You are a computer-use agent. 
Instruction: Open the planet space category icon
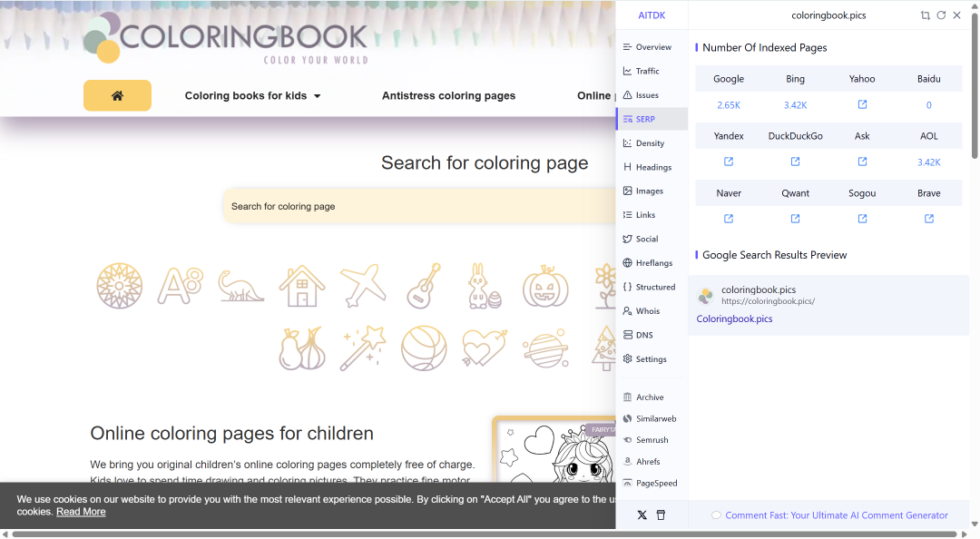click(545, 348)
